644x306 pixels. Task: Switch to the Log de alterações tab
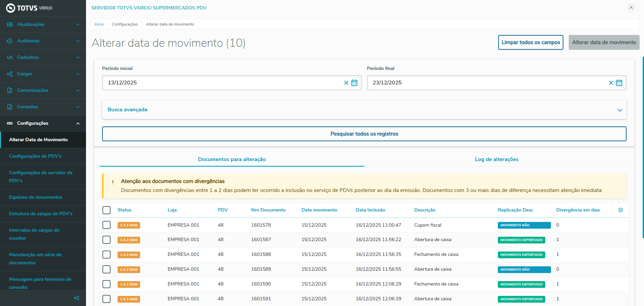click(x=497, y=159)
